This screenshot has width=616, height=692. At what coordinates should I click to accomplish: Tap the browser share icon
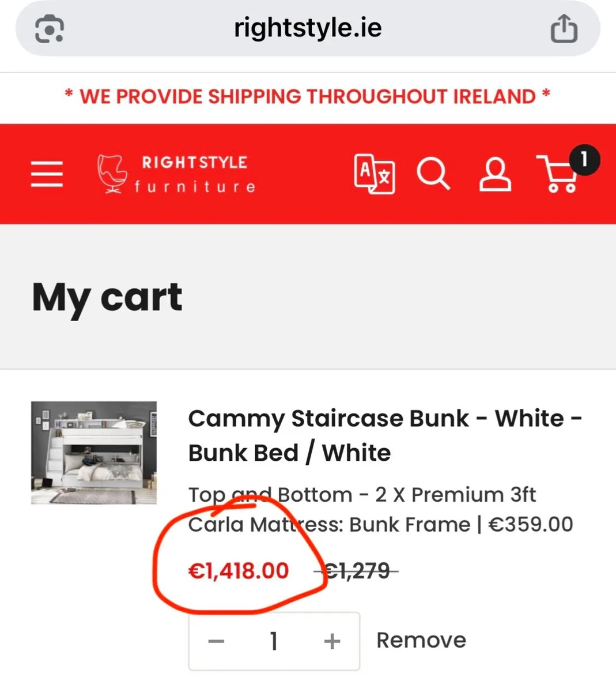(x=564, y=28)
